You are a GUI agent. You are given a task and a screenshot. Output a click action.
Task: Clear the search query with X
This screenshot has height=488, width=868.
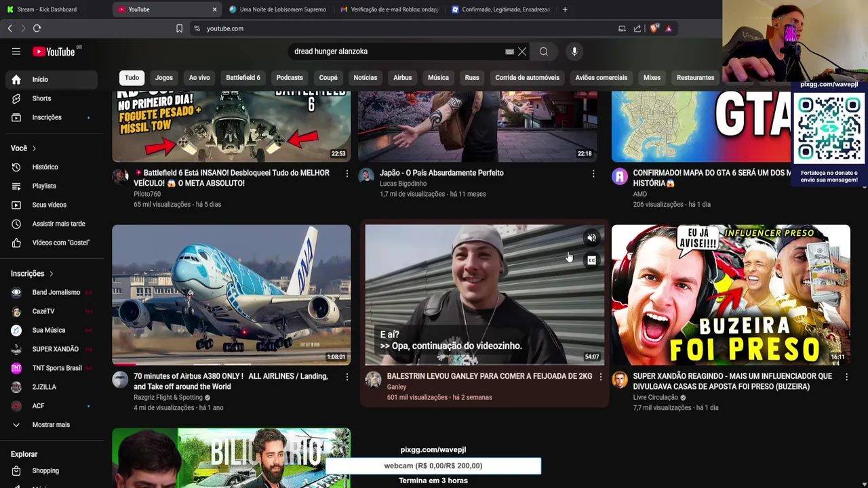tap(522, 52)
